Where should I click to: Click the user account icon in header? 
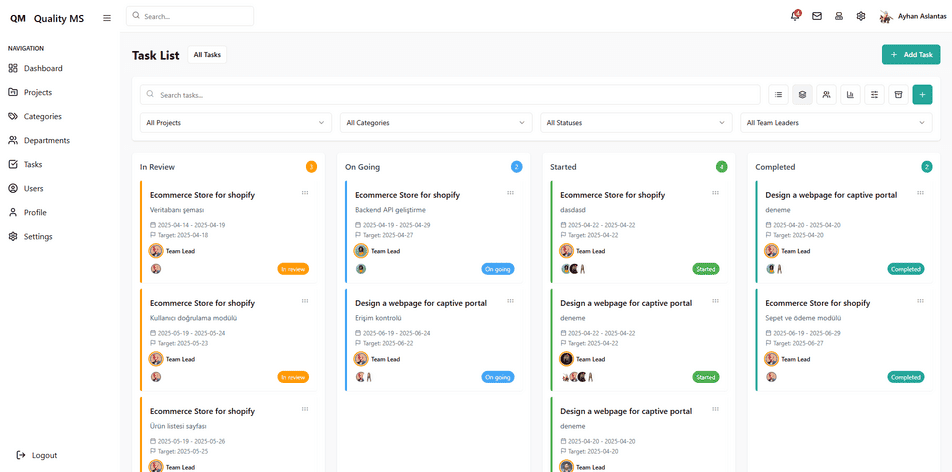(x=839, y=16)
